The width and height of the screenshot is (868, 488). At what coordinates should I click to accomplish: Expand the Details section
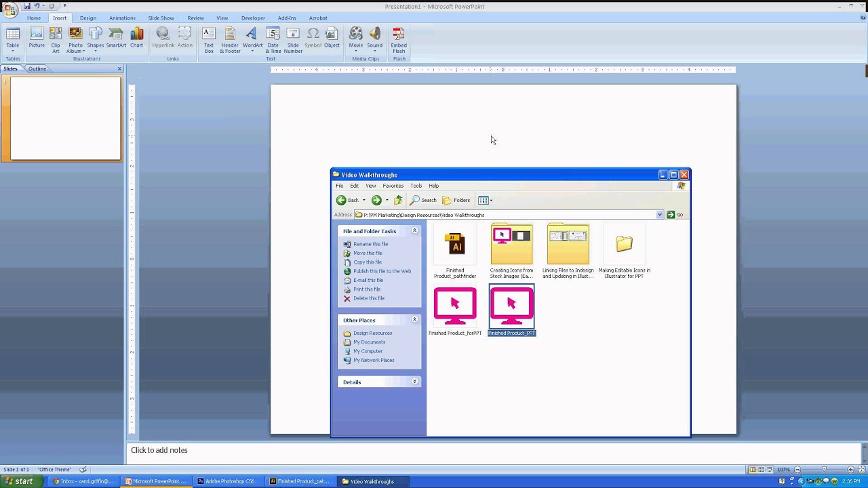pos(414,382)
